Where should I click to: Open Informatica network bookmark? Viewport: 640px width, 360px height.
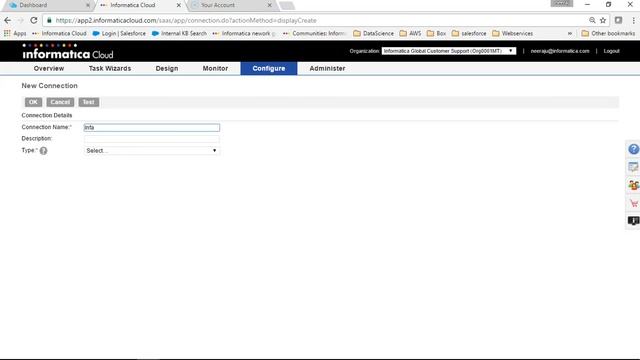click(x=244, y=33)
